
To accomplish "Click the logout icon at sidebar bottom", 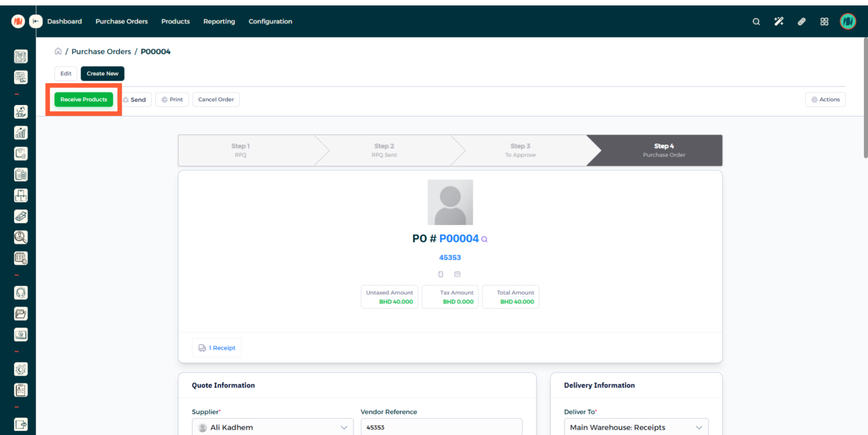I will point(21,425).
